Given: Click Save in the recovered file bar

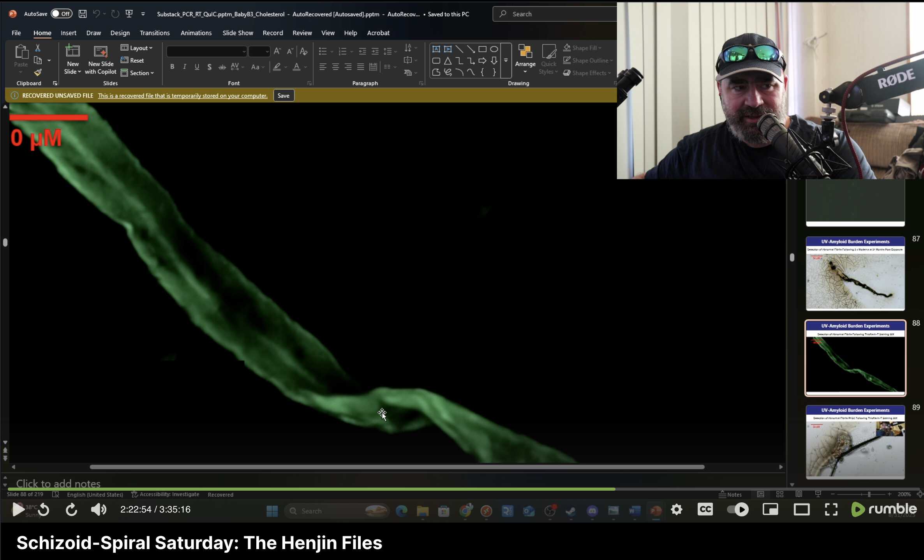Looking at the screenshot, I should (x=284, y=96).
